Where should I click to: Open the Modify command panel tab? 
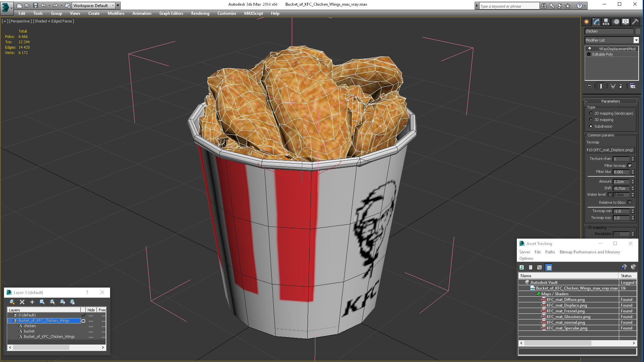(596, 22)
